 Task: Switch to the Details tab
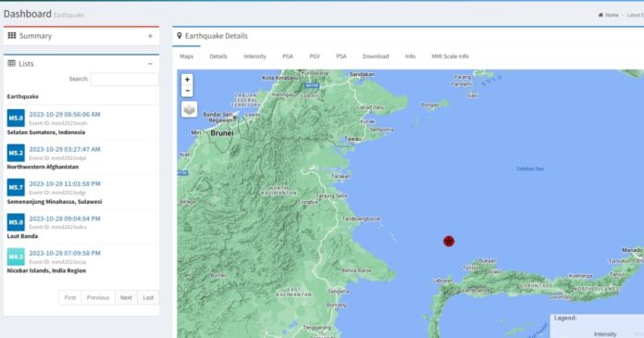(x=218, y=56)
